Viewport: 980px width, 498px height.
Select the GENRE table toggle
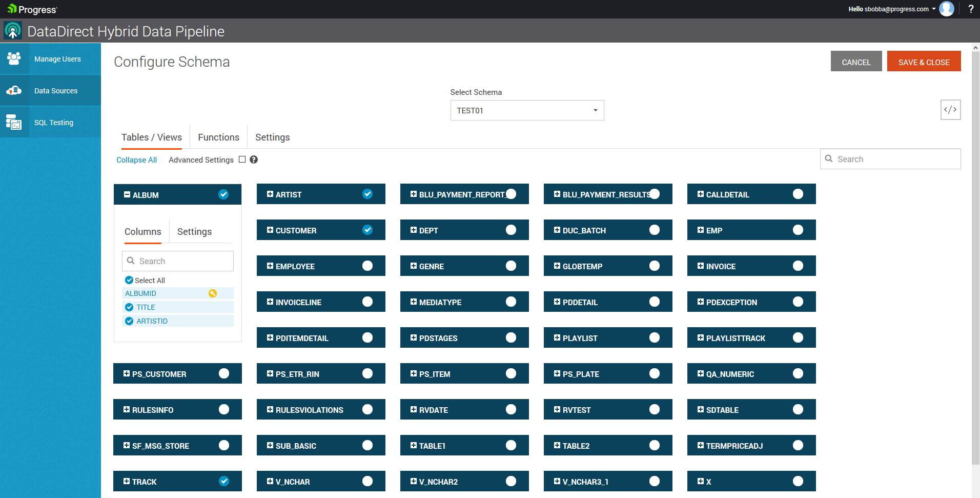[x=511, y=266]
